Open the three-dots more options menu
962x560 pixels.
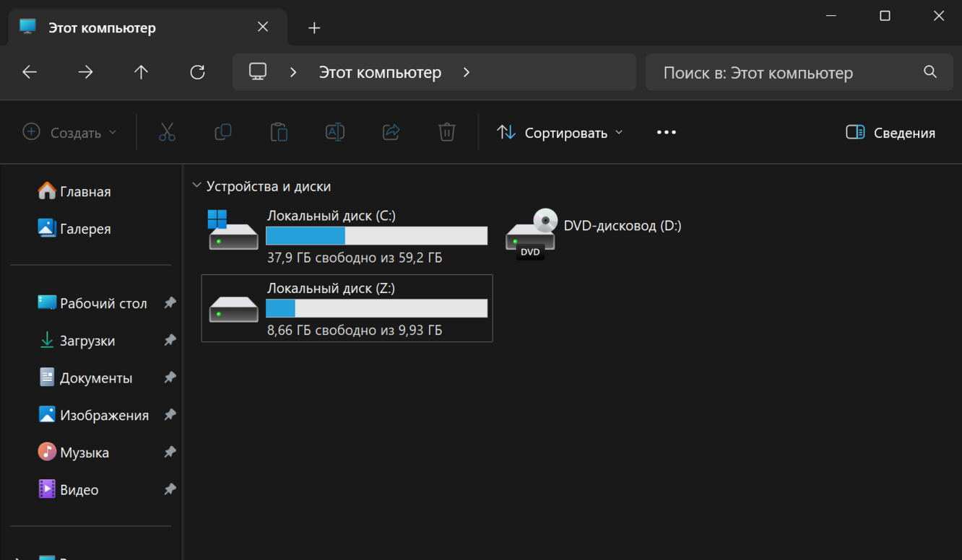coord(666,133)
